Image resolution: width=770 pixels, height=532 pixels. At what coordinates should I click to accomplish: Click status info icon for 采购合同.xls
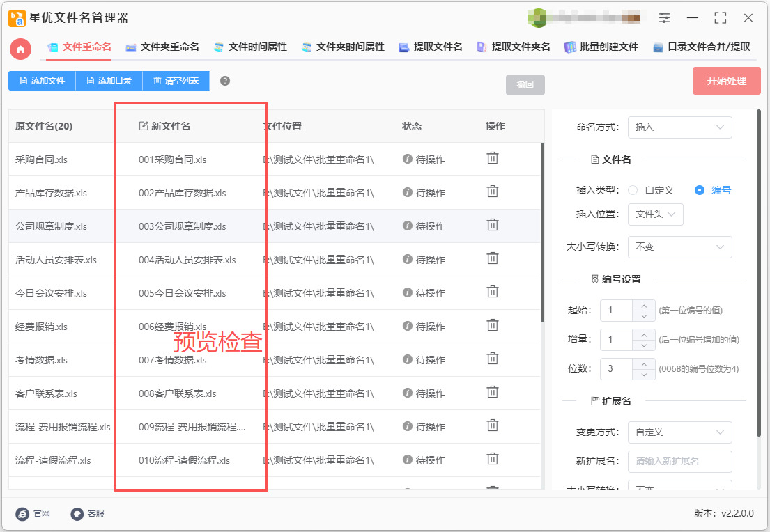pos(407,159)
